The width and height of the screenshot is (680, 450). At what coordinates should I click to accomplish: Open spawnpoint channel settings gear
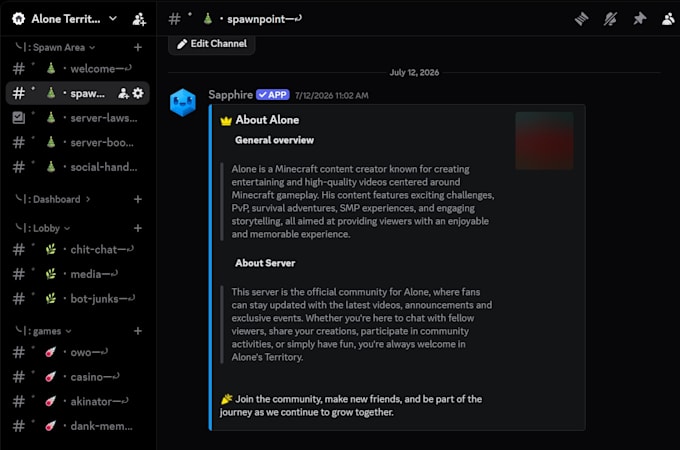click(x=138, y=93)
